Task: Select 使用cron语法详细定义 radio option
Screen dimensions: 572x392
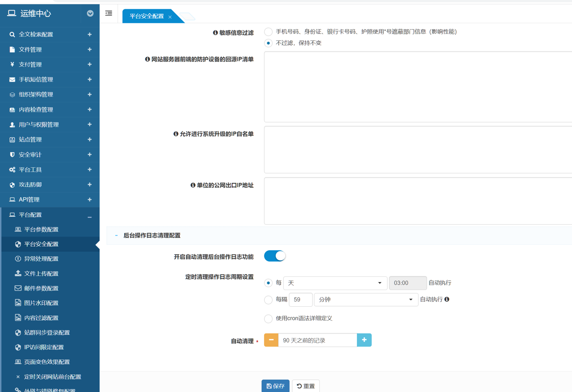Action: point(268,319)
